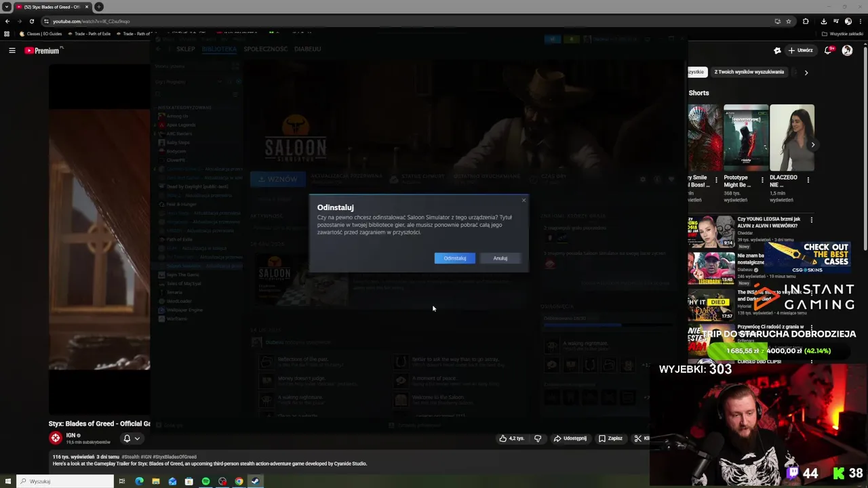The width and height of the screenshot is (868, 488).
Task: Open the YouTube account avatar menu
Action: (847, 50)
